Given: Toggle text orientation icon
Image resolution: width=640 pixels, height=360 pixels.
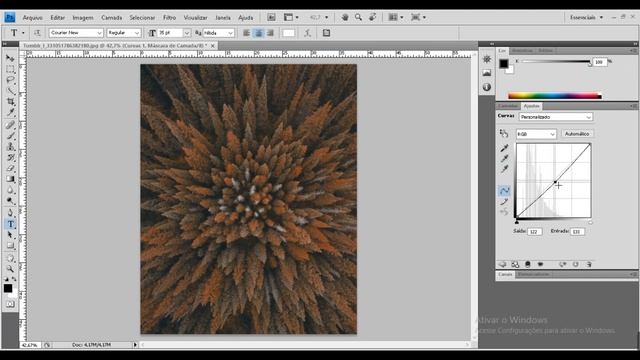Looking at the screenshot, I should pyautogui.click(x=37, y=33).
